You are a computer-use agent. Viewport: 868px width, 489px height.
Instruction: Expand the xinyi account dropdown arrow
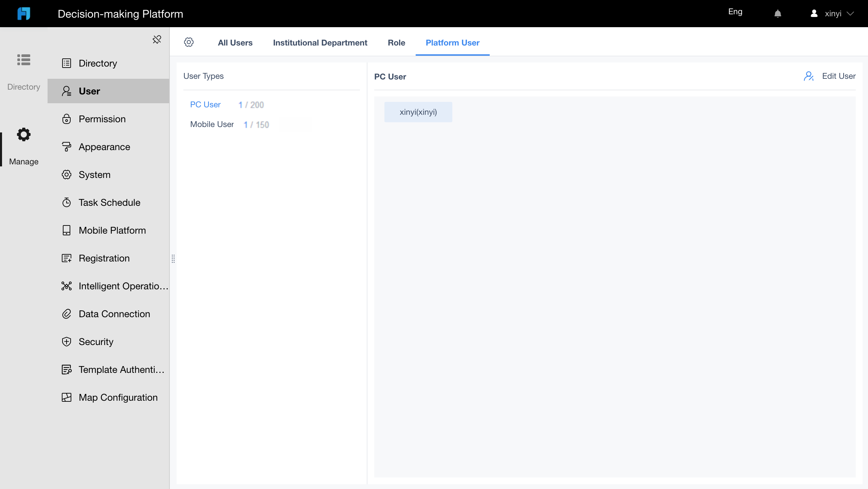[850, 14]
